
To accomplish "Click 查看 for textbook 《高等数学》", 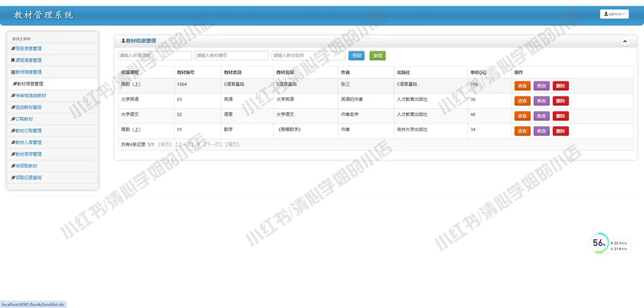I will 522,131.
